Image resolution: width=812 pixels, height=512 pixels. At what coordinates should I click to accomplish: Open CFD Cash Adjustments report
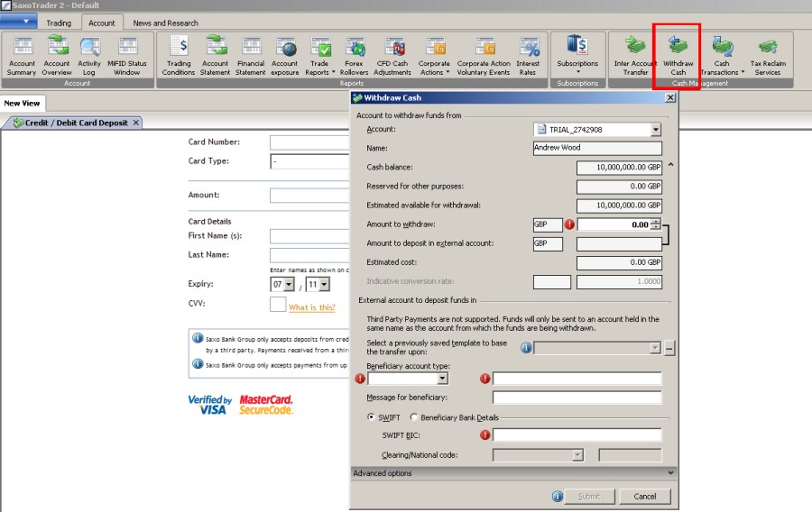(x=392, y=57)
